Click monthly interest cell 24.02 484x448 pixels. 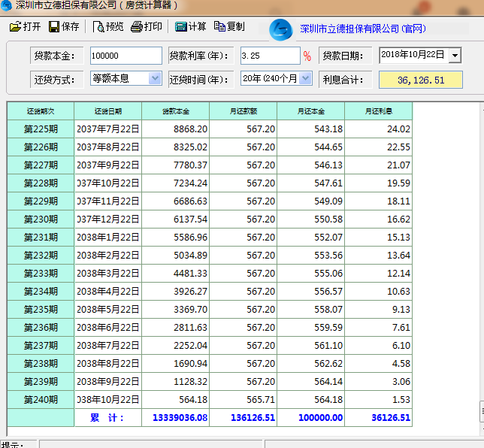(x=379, y=129)
